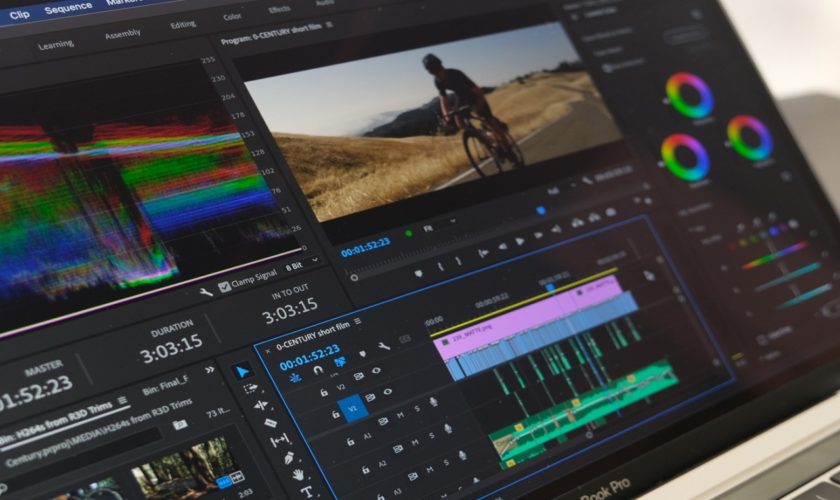Image resolution: width=840 pixels, height=500 pixels.
Task: Select the Razor tool
Action: (x=269, y=422)
